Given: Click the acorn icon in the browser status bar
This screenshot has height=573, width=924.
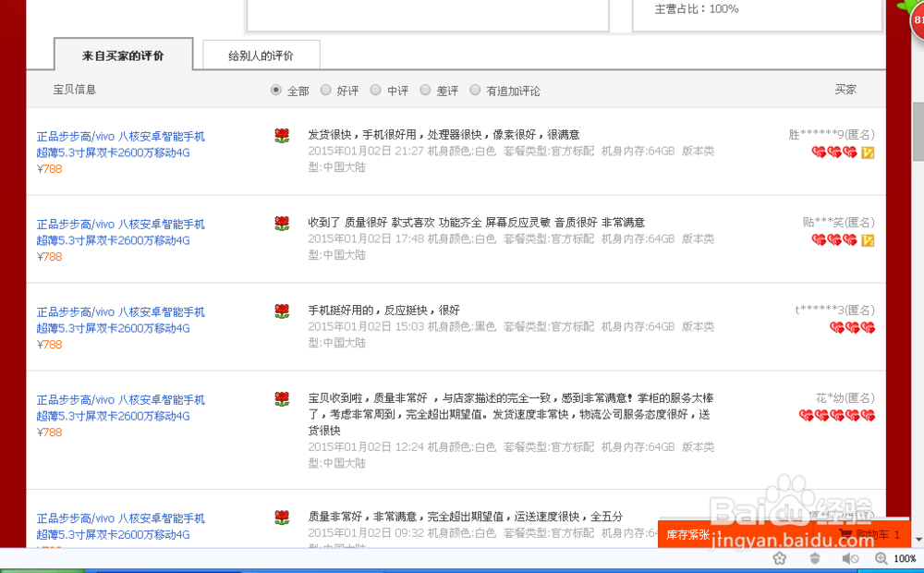Looking at the screenshot, I should 815,558.
